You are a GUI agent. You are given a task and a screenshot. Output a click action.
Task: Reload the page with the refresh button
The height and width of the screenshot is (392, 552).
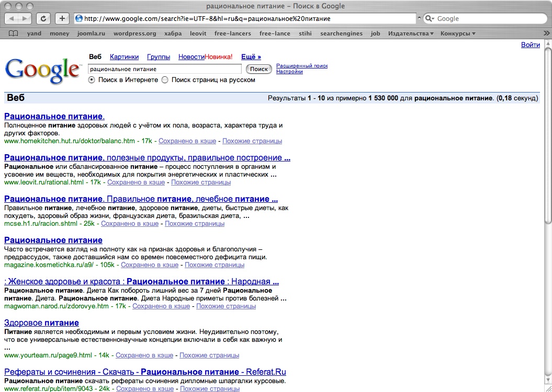point(43,19)
